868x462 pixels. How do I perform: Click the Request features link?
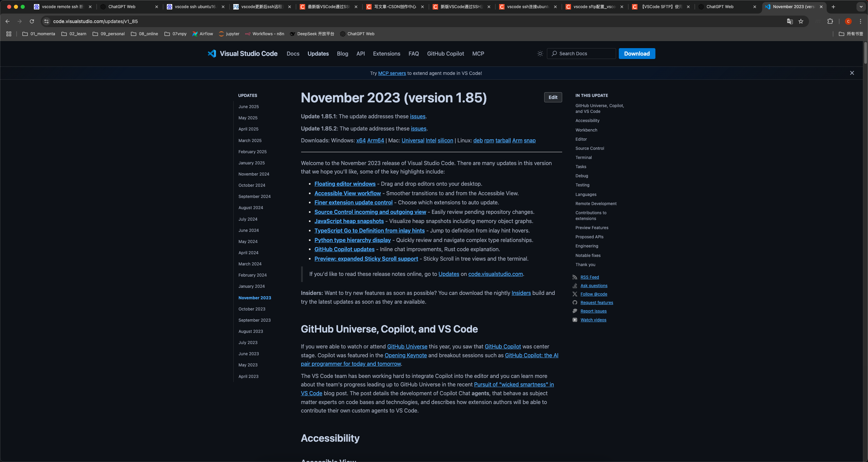[x=597, y=303]
